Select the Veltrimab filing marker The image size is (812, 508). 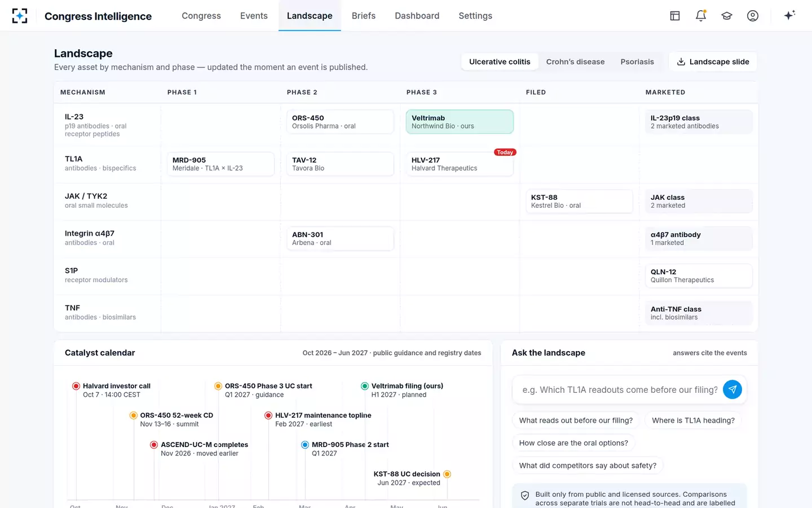(x=365, y=386)
